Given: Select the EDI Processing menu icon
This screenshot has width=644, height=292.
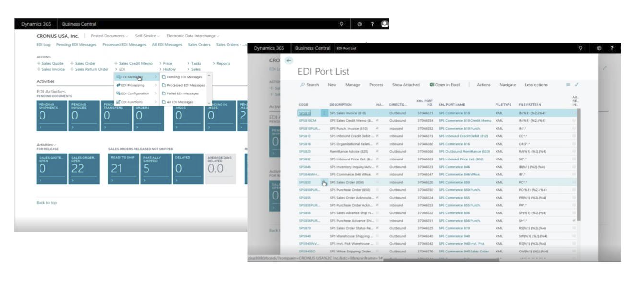Looking at the screenshot, I should coord(119,85).
